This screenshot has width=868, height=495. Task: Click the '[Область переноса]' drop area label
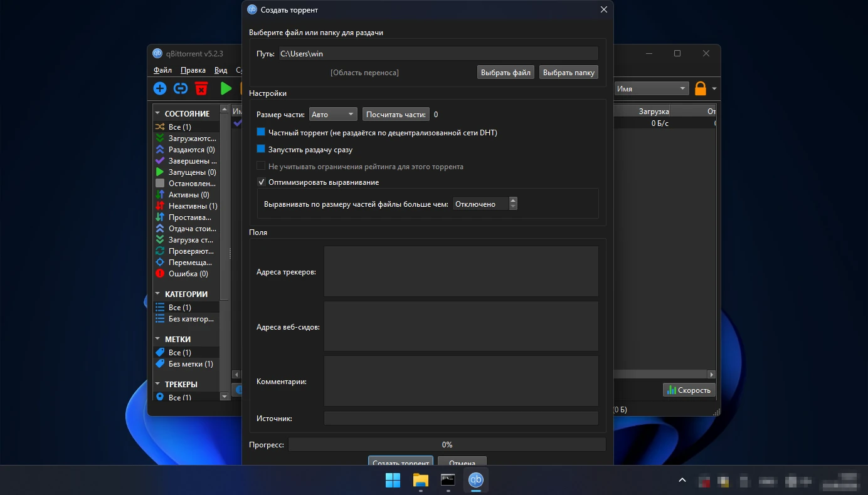pos(364,73)
